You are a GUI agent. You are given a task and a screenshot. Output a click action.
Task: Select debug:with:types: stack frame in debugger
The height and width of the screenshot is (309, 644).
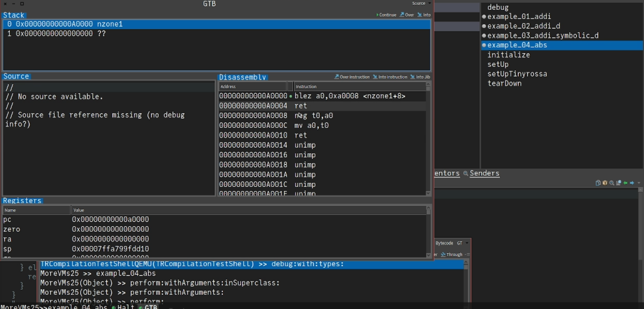251,264
